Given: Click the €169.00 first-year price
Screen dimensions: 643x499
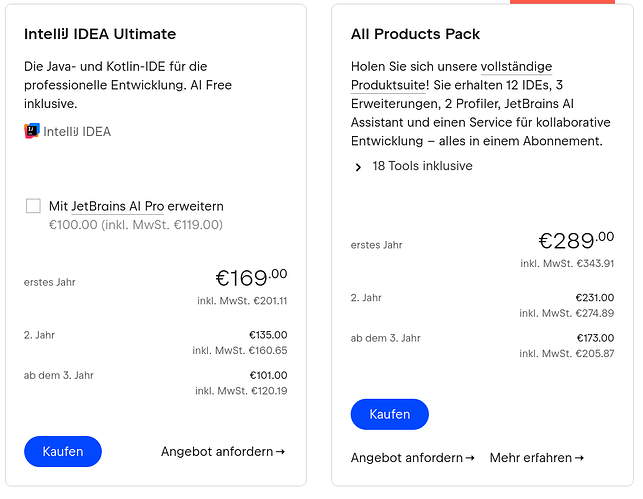Looking at the screenshot, I should point(251,277).
